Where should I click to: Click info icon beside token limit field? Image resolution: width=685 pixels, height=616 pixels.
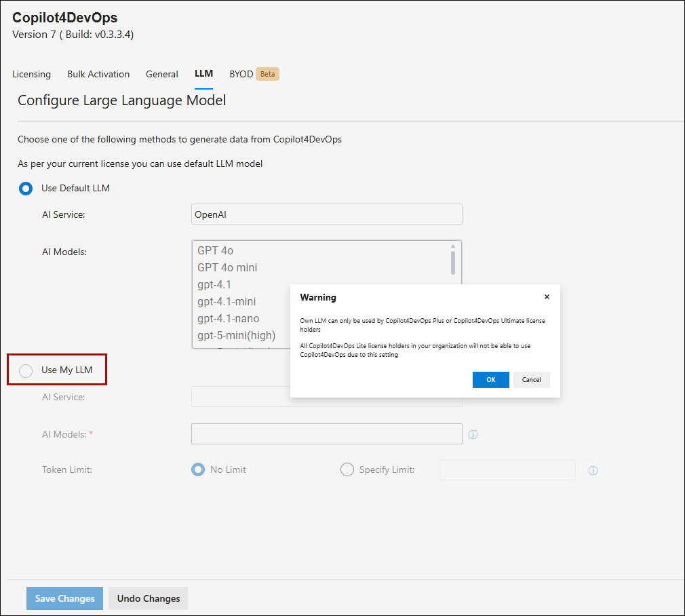point(593,470)
